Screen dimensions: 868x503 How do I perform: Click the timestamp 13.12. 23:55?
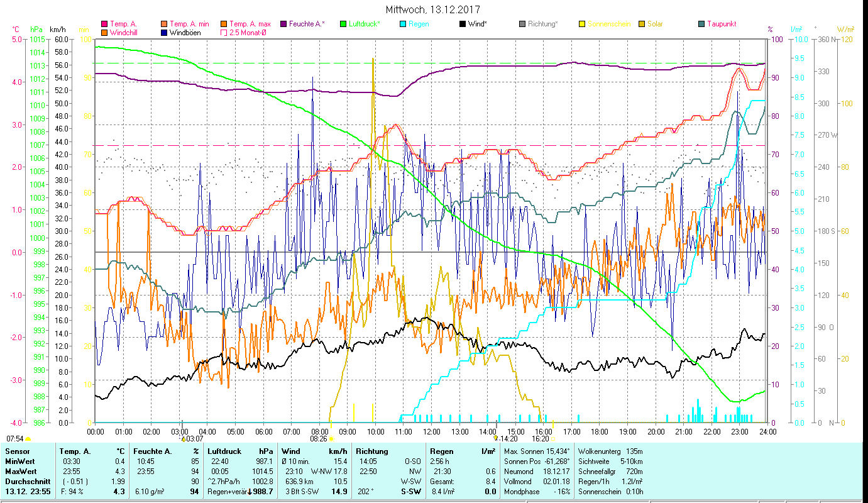click(x=28, y=491)
